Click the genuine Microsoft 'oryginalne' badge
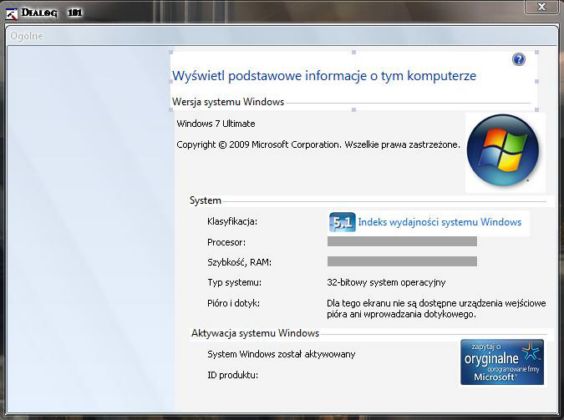This screenshot has height=420, width=564. [502, 362]
